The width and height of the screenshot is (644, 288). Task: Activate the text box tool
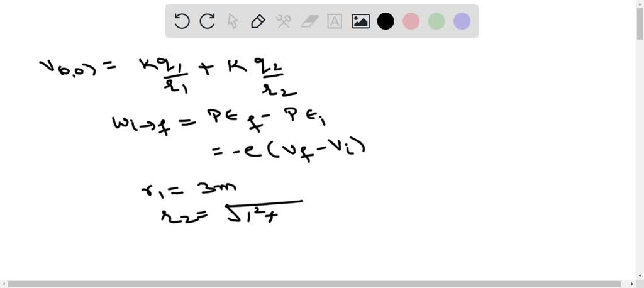335,21
